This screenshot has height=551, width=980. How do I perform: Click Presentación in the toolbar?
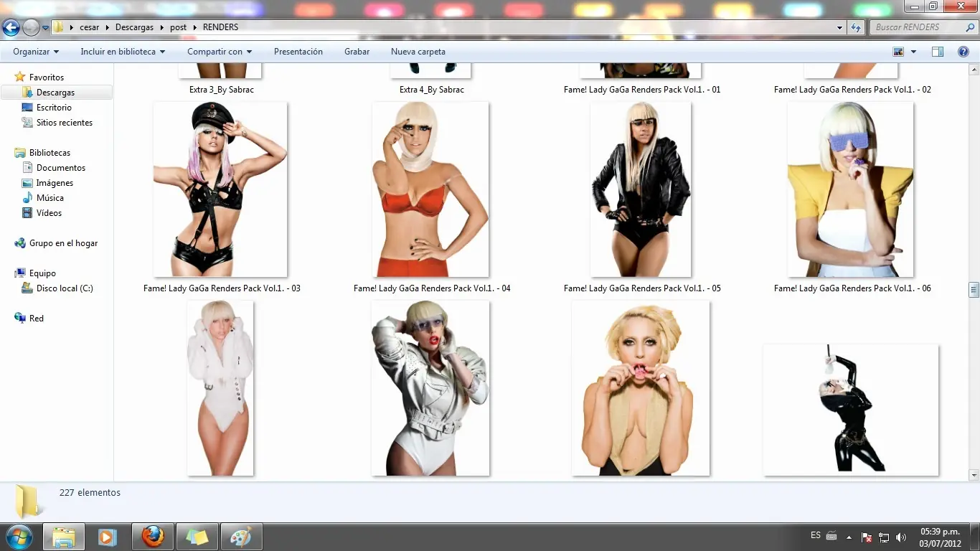click(298, 52)
